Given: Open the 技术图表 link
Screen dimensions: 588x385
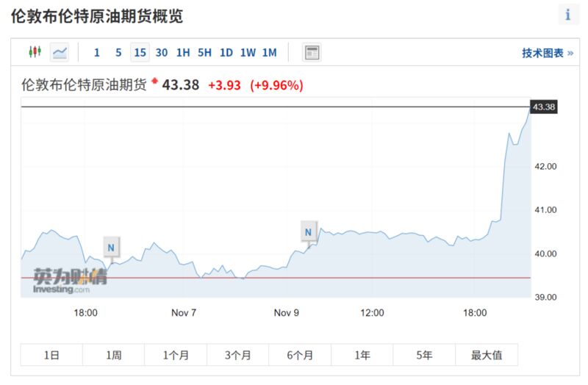Looking at the screenshot, I should pos(547,53).
